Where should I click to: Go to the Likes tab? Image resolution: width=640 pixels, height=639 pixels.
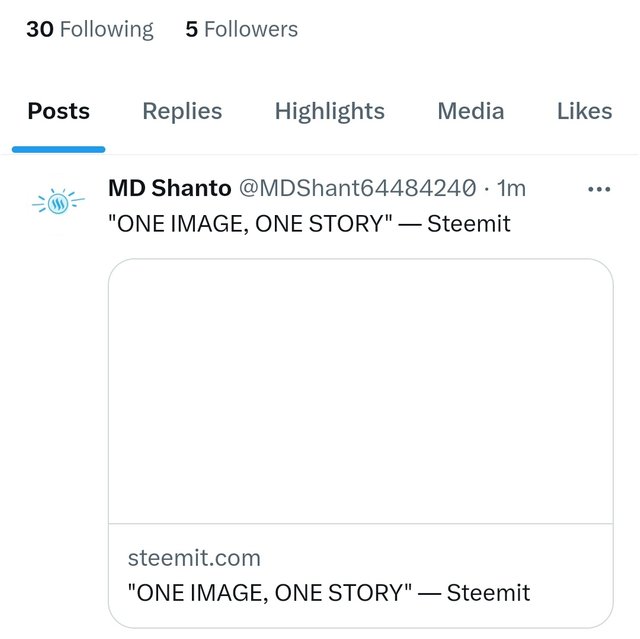(x=584, y=111)
